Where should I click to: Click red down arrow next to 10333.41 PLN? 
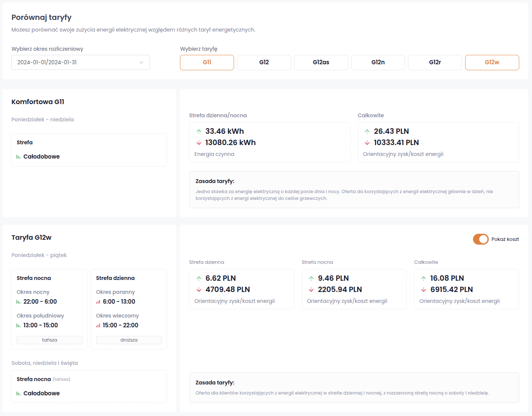pos(367,143)
